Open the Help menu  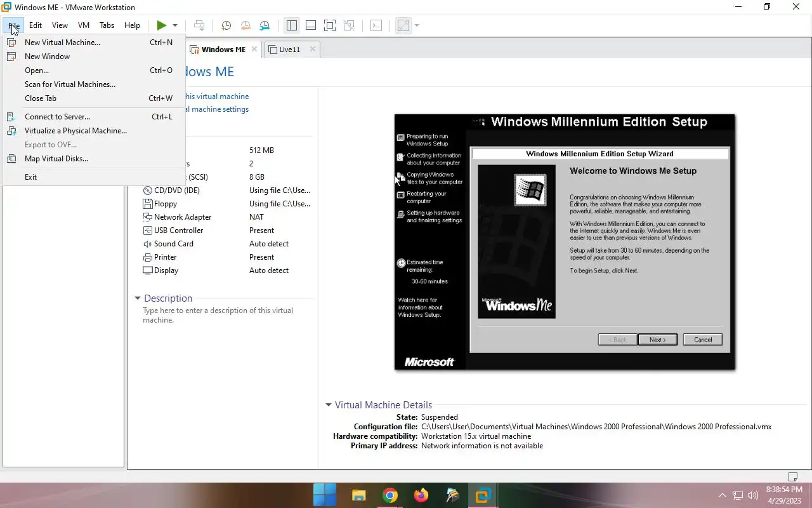coord(132,25)
